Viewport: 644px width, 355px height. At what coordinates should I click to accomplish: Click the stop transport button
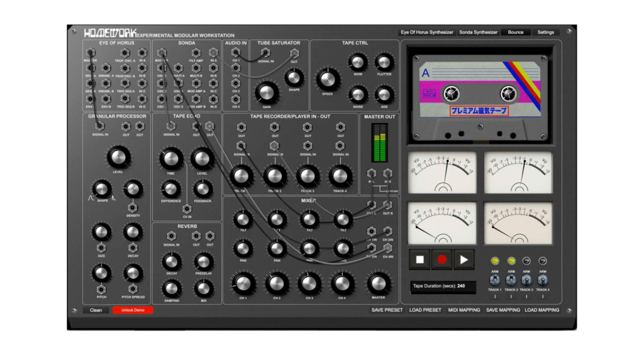click(419, 259)
